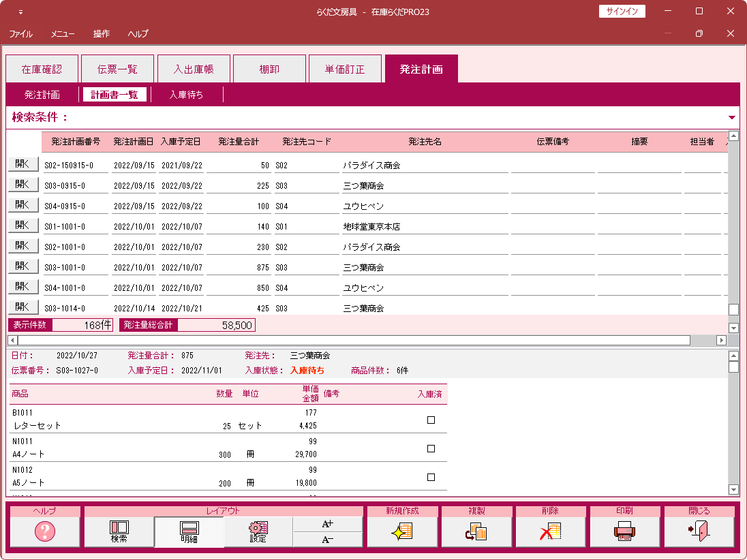Open the 入出庫帳 tab
Image resolution: width=747 pixels, height=560 pixels.
[x=194, y=69]
